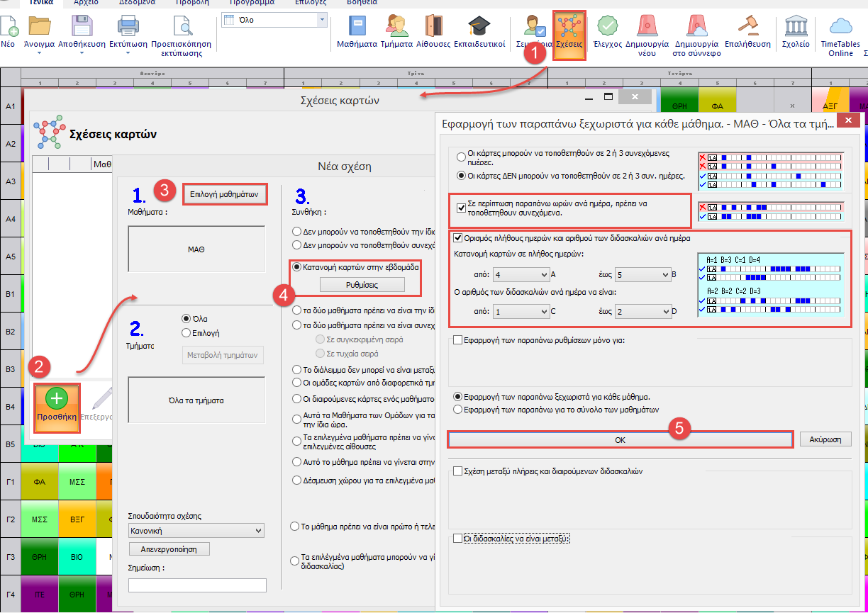
Task: Open the Μαθήματα (lessons) book icon
Action: 357,26
